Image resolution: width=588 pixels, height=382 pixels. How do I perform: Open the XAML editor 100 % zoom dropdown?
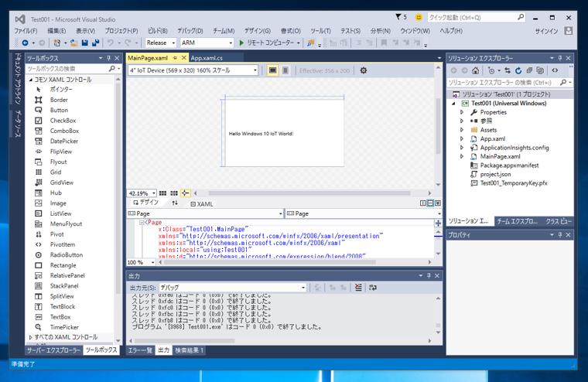pyautogui.click(x=141, y=262)
